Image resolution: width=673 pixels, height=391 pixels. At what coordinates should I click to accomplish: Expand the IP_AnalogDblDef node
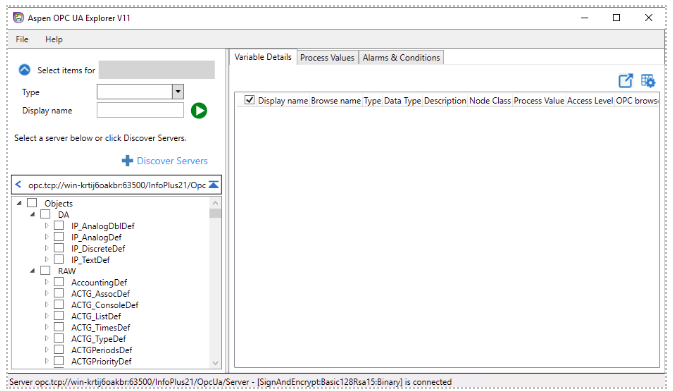(x=46, y=225)
